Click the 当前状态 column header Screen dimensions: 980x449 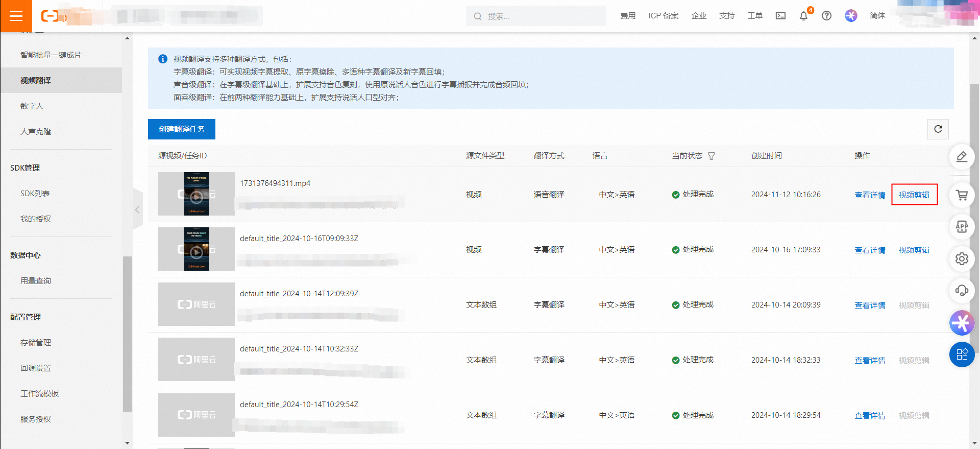point(687,156)
